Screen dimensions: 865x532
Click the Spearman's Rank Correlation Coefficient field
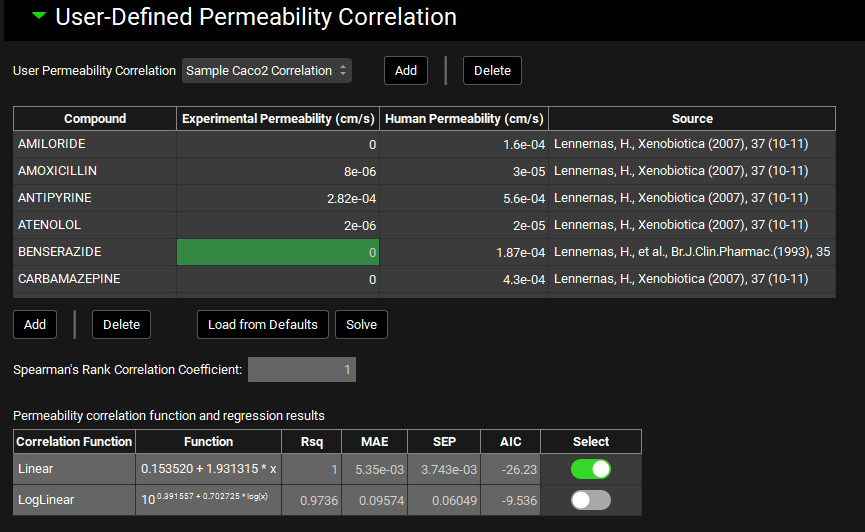point(301,370)
